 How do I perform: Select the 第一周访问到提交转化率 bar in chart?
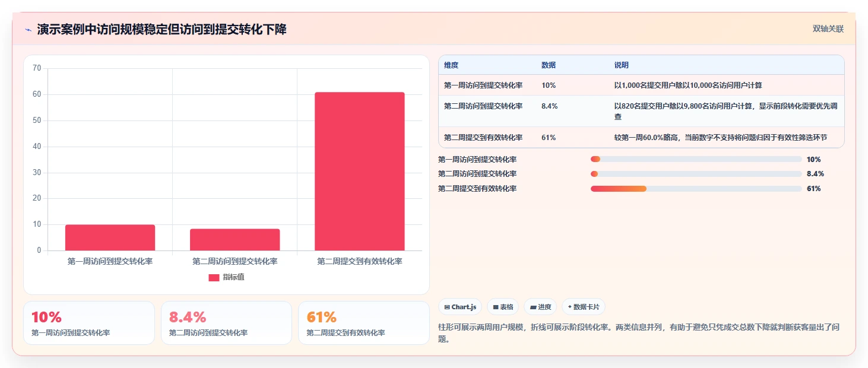(110, 237)
